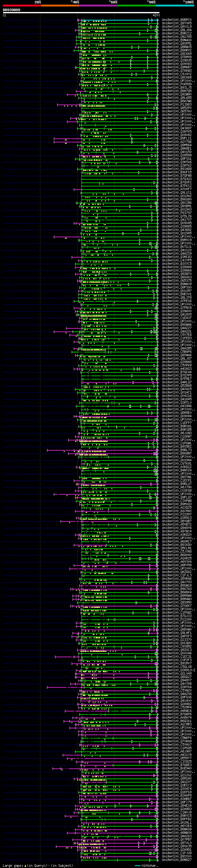Click the UniRef100_Q7DMV8 entry
Viewport: 197px width, 868px height.
[x=177, y=57]
